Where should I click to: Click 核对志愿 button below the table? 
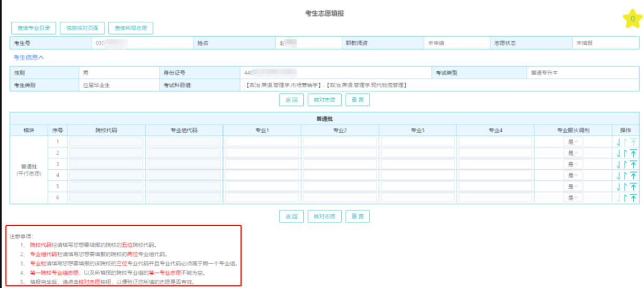(x=325, y=216)
